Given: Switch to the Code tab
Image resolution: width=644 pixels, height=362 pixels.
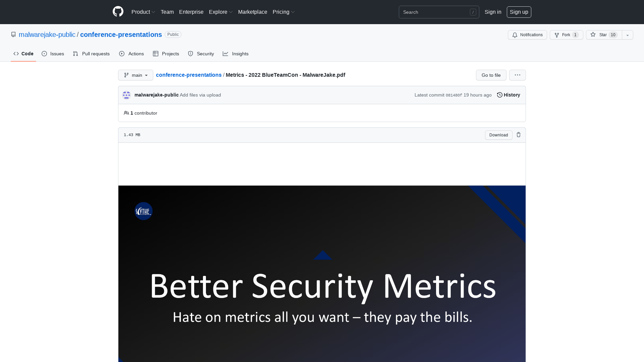Looking at the screenshot, I should (x=23, y=54).
